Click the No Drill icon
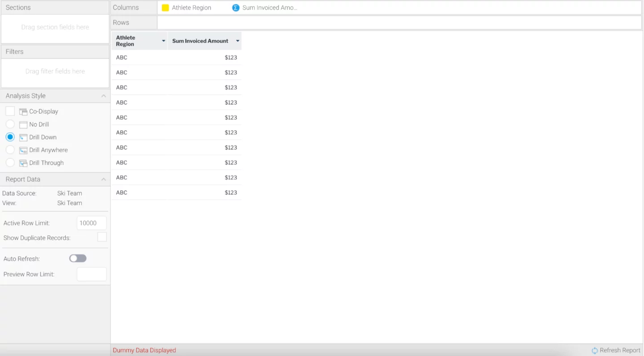 coord(23,124)
